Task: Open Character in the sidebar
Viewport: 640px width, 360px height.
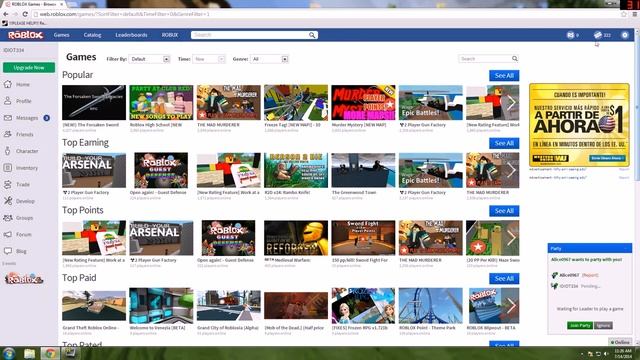Action: tap(21, 151)
